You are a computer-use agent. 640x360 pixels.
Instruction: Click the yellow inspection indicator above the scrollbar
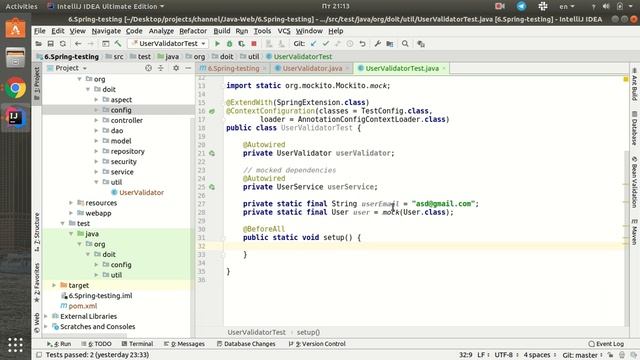626,79
